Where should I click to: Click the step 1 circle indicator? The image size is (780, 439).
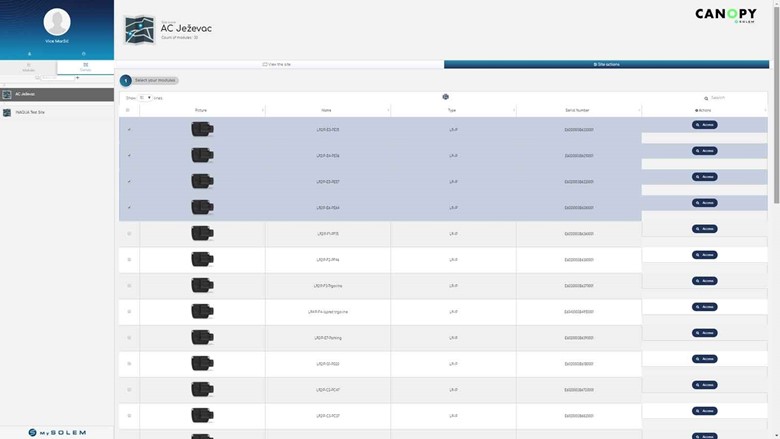(x=126, y=80)
